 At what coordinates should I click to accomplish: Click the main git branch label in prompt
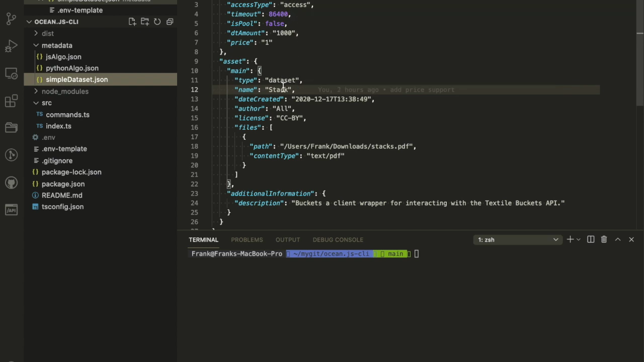pos(395,254)
